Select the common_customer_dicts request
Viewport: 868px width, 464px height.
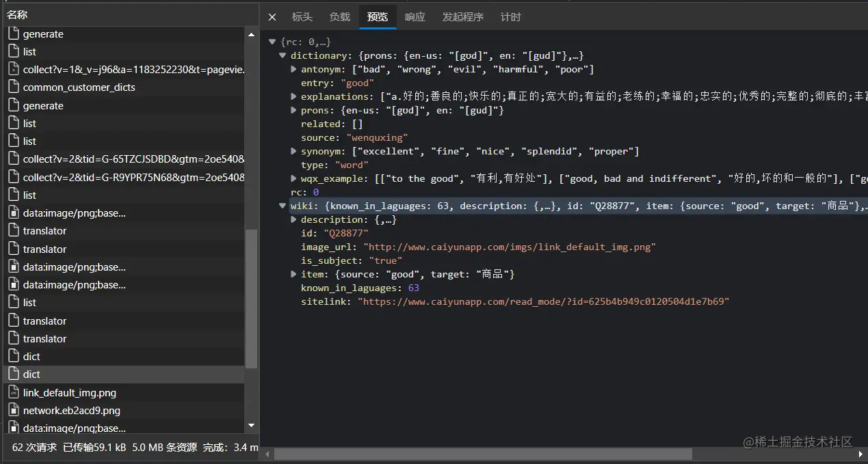(124, 87)
